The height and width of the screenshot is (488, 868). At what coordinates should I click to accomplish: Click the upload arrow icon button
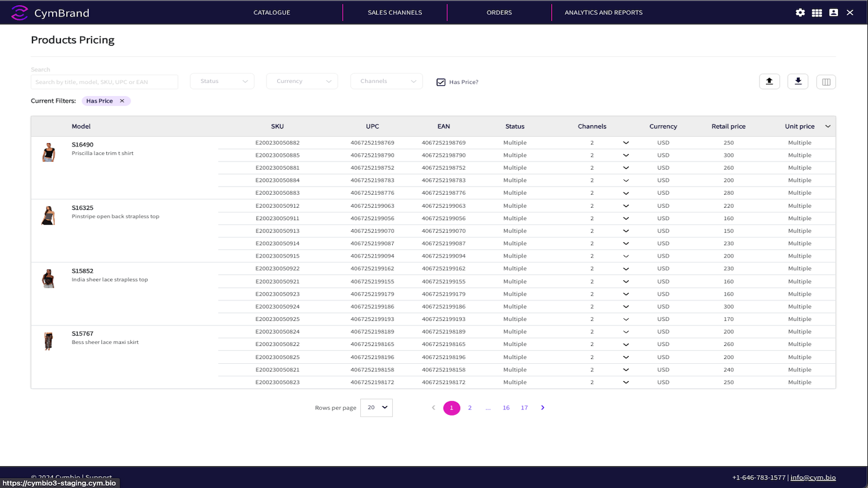[769, 81]
